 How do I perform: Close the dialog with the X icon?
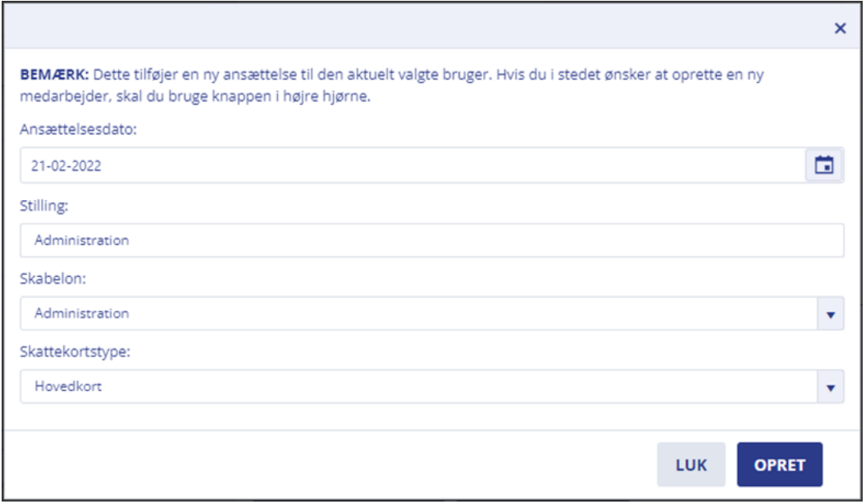point(840,28)
